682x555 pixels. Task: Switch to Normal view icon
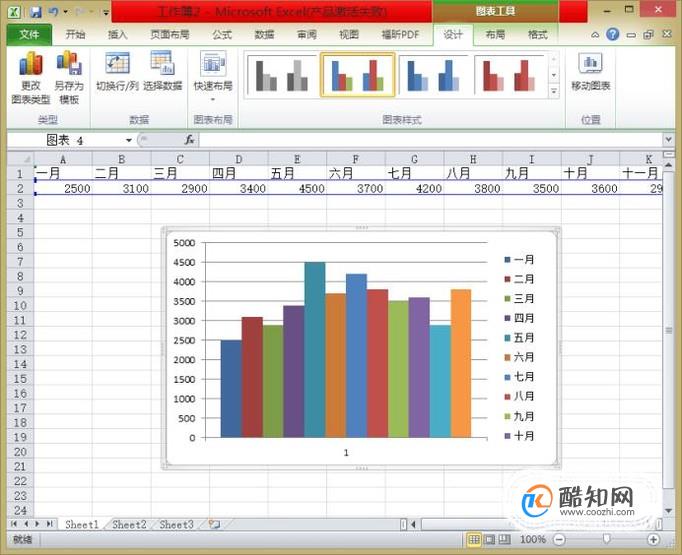pos(474,540)
